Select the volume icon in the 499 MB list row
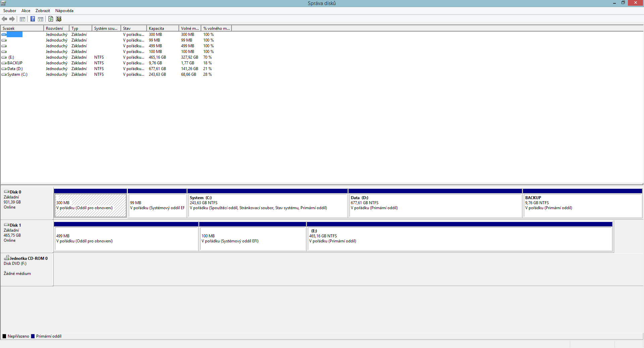This screenshot has width=644, height=348. [x=4, y=46]
